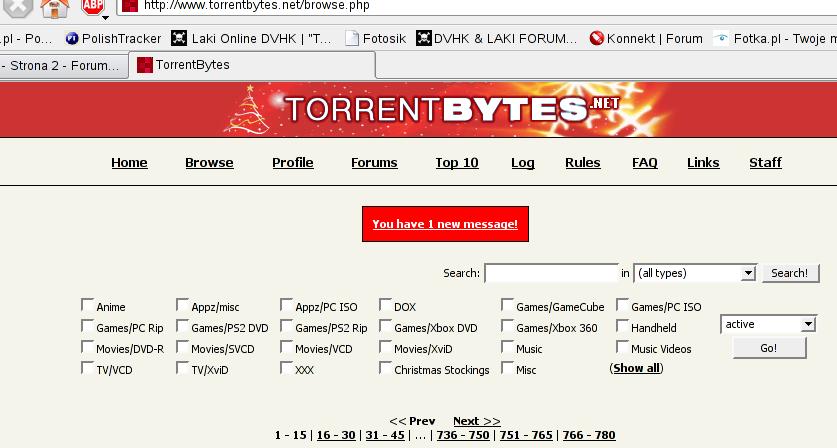Click the browser home icon

pyautogui.click(x=55, y=8)
